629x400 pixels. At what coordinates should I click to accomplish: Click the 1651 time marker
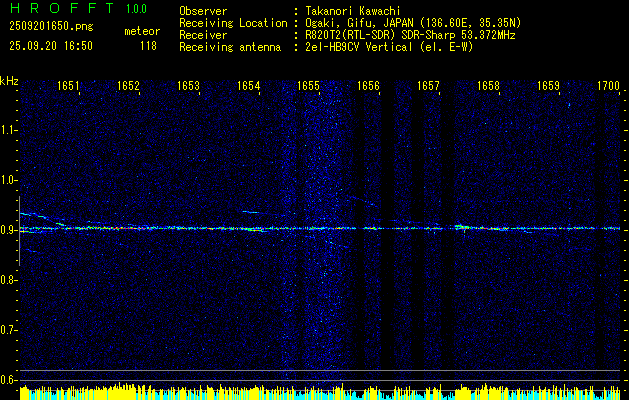point(68,85)
